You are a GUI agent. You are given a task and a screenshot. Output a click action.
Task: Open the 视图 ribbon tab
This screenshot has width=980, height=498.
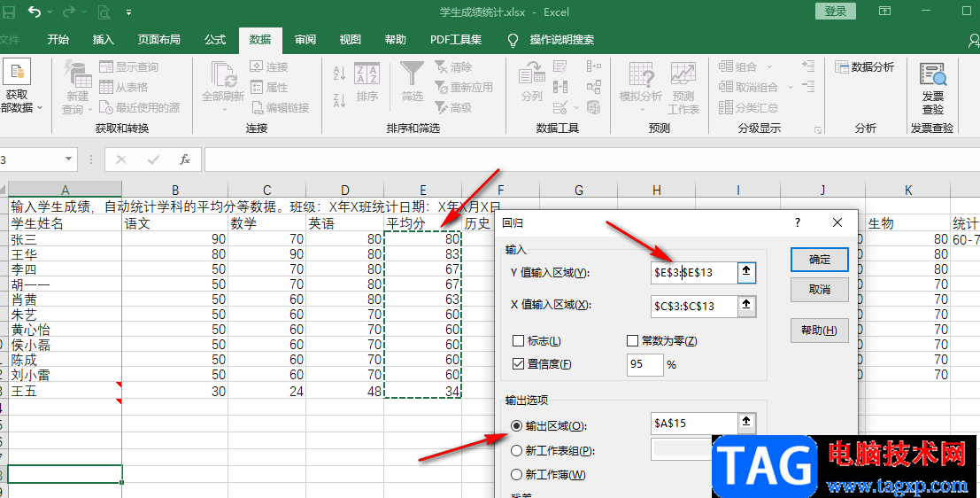pos(350,39)
